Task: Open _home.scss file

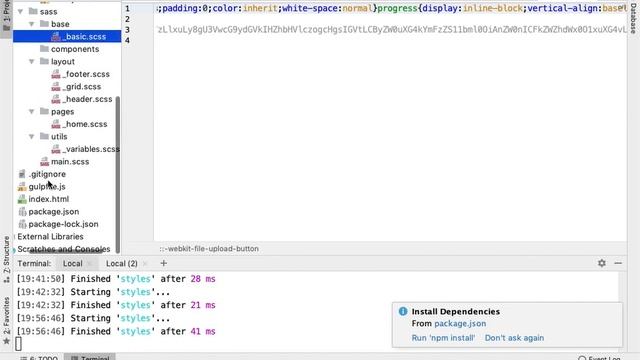Action: coord(85,124)
